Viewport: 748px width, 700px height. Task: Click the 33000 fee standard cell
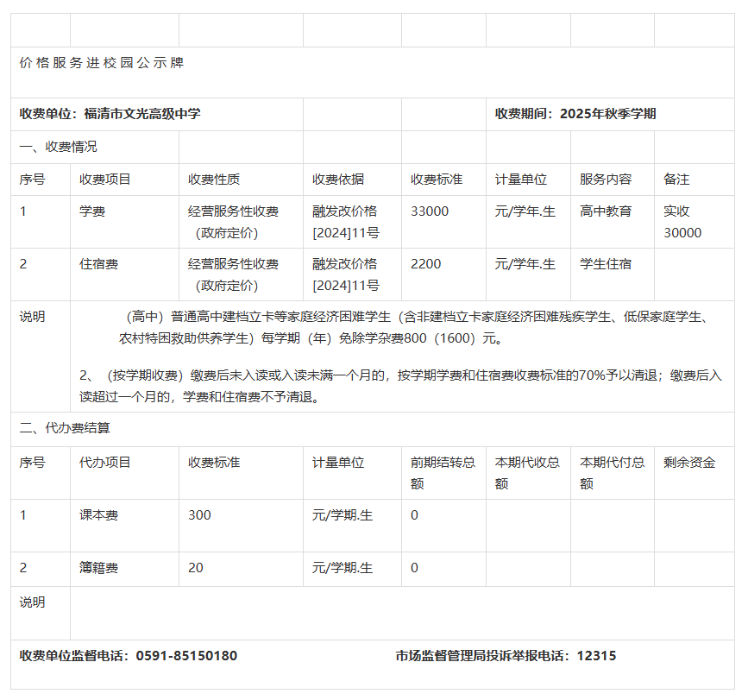(430, 211)
